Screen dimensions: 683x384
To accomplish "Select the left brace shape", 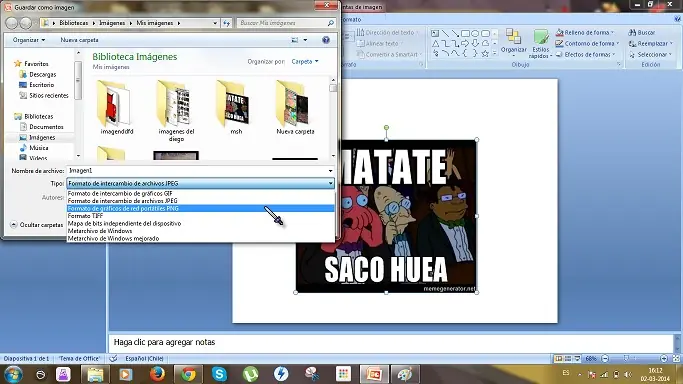I will (465, 53).
